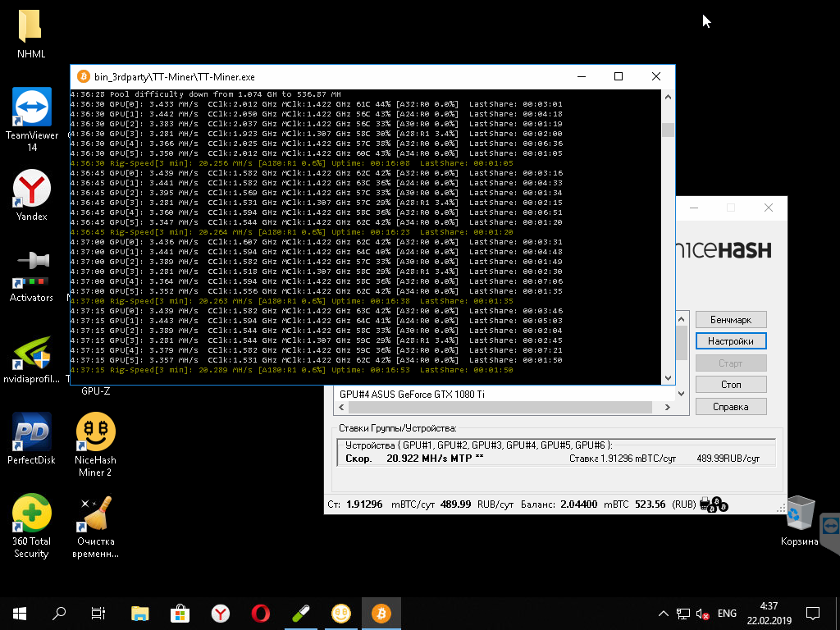Open the Windows Start menu
The image size is (840, 630).
pos(20,614)
